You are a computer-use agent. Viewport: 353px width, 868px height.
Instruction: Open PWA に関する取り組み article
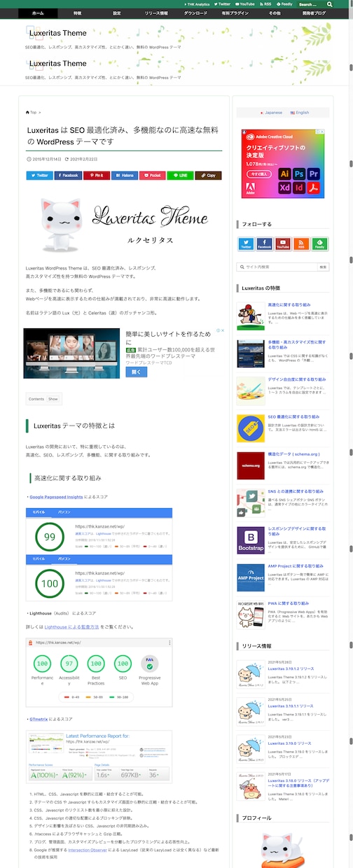[289, 603]
